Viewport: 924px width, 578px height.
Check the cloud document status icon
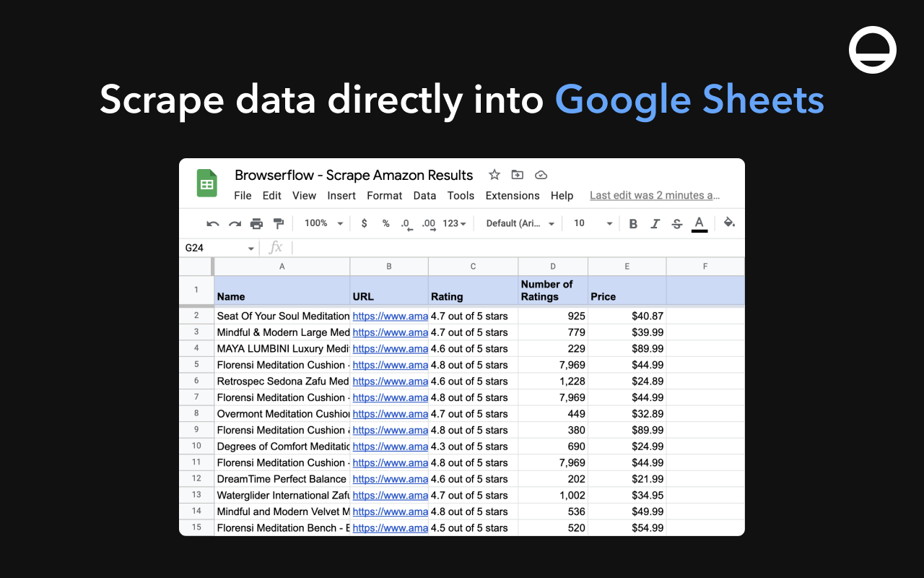click(x=541, y=175)
